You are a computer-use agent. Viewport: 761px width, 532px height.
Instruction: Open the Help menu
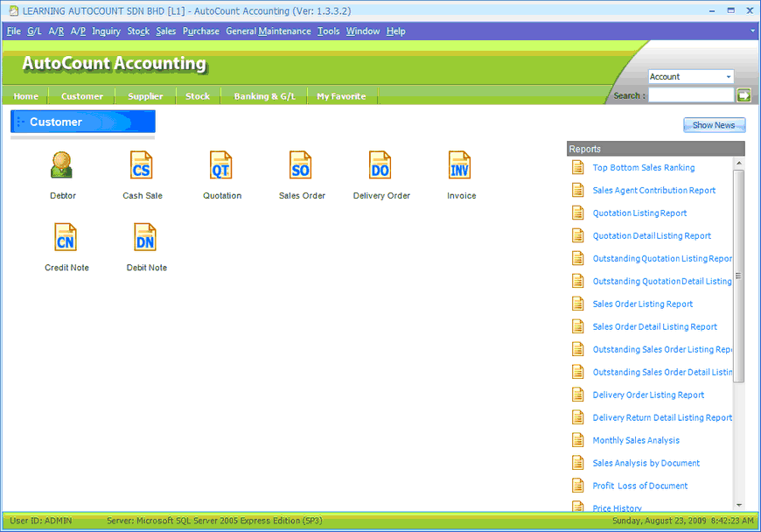(396, 31)
